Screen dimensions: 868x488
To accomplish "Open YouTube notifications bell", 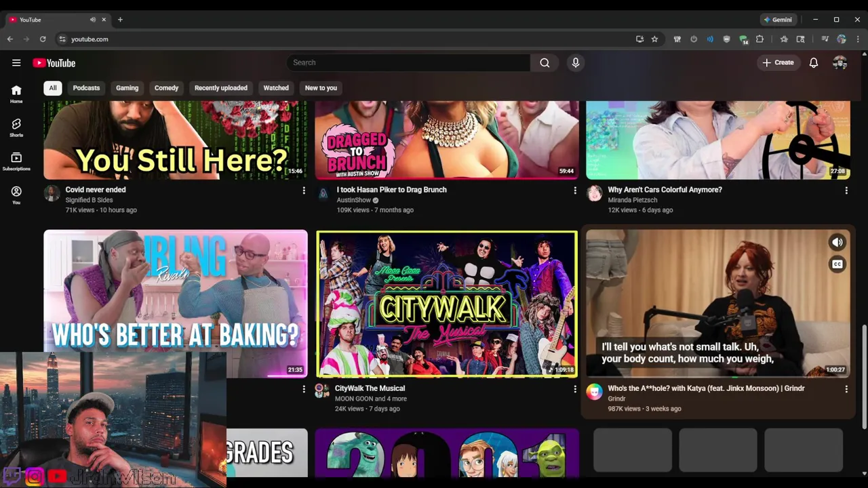I will tap(814, 62).
